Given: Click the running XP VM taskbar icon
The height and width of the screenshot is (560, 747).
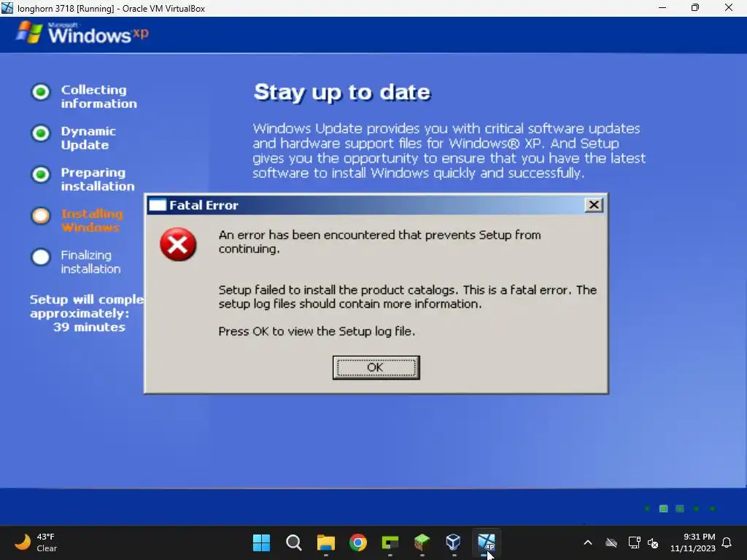Looking at the screenshot, I should pyautogui.click(x=486, y=542).
